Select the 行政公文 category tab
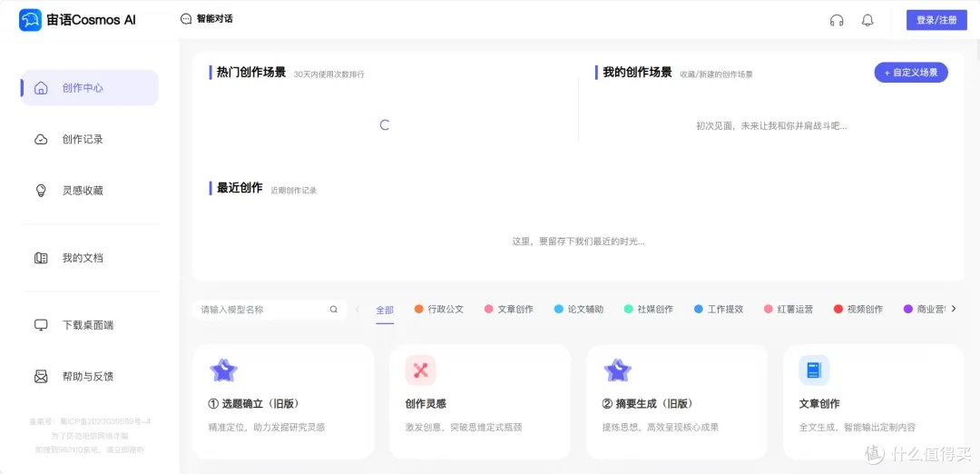This screenshot has height=474, width=980. 439,309
